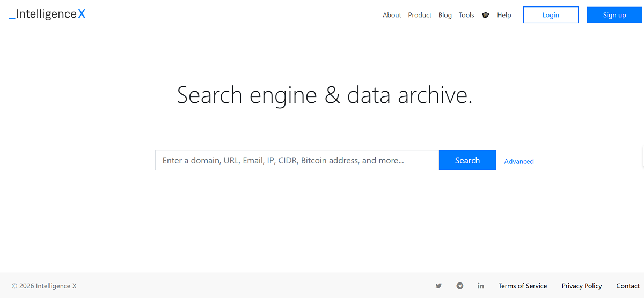Go to the Blog page
Image resolution: width=644 pixels, height=298 pixels.
pos(445,15)
